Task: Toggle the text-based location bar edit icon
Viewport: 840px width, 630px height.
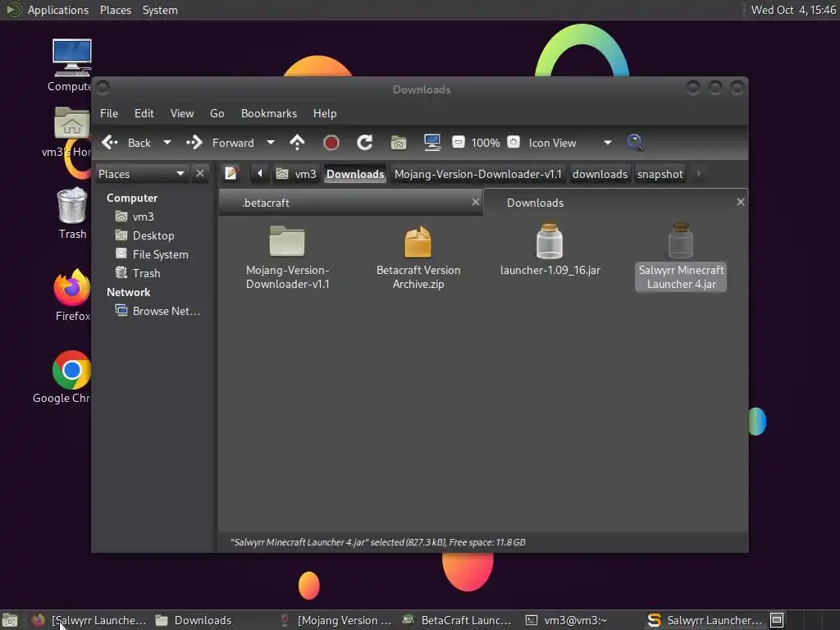Action: tap(231, 174)
